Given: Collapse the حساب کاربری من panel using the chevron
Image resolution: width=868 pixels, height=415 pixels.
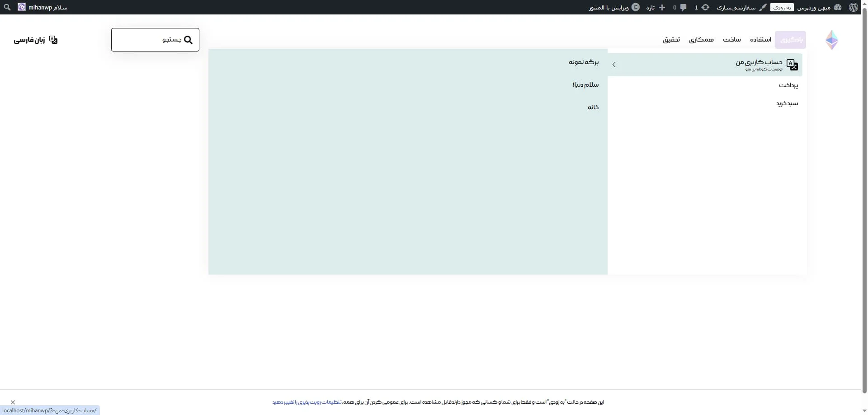Looking at the screenshot, I should (614, 64).
